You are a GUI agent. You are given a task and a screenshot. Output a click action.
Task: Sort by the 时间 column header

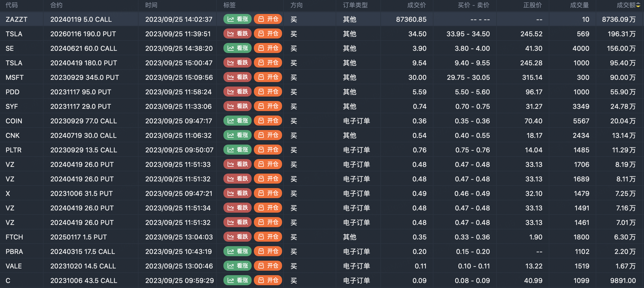coord(151,5)
